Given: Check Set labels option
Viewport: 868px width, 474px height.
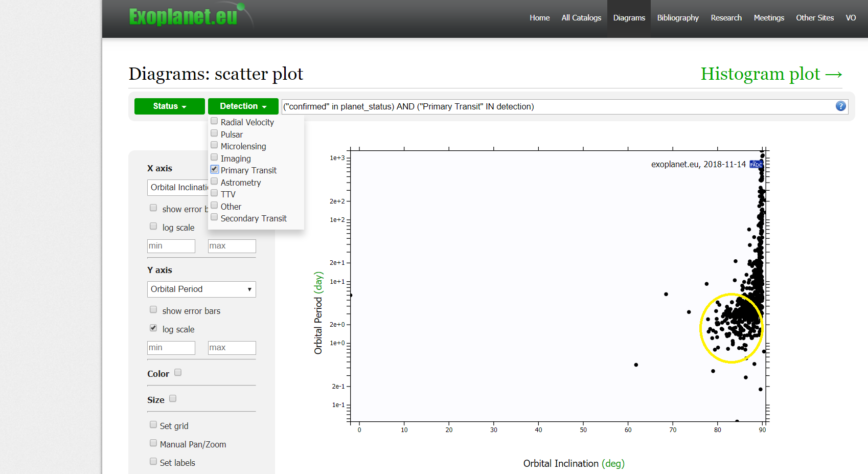Looking at the screenshot, I should click(153, 462).
